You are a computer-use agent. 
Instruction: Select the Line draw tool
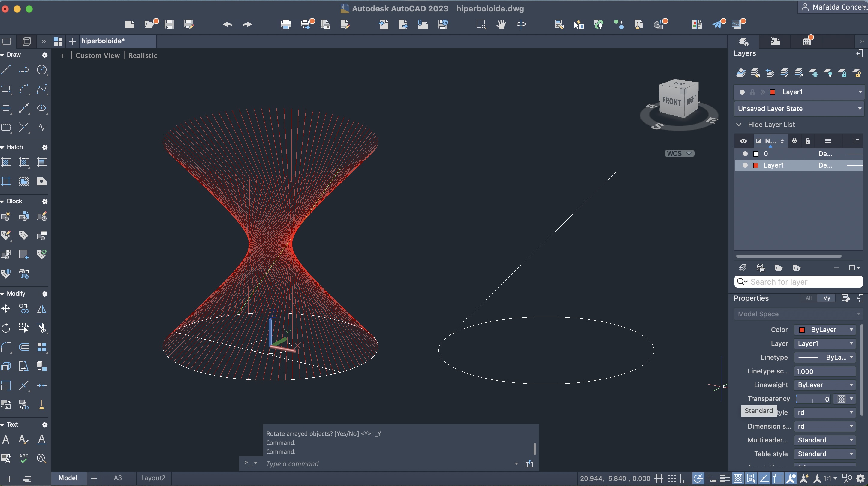click(x=6, y=70)
